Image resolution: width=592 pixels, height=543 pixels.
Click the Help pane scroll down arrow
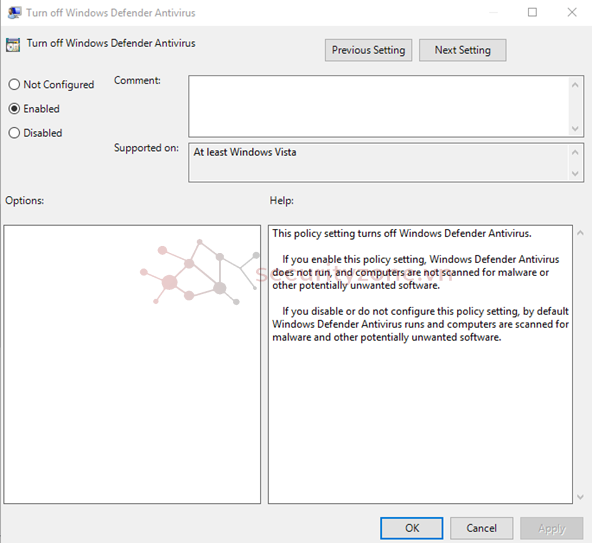point(580,497)
